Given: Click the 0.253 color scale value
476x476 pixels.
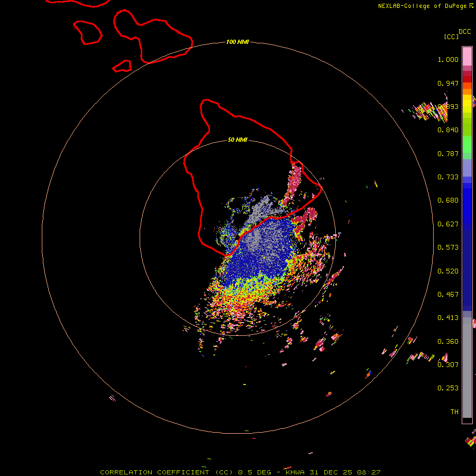Looking at the screenshot, I should click(448, 388).
